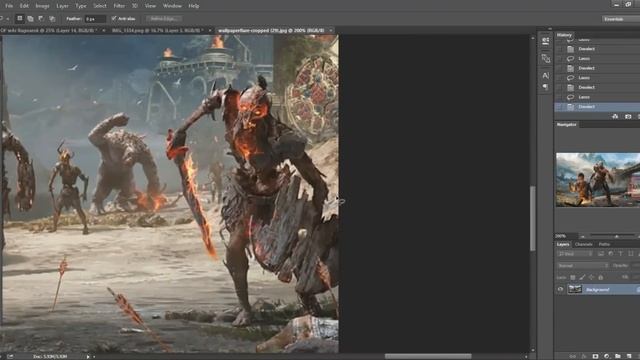Toggle lock all padlock icon

(600, 278)
